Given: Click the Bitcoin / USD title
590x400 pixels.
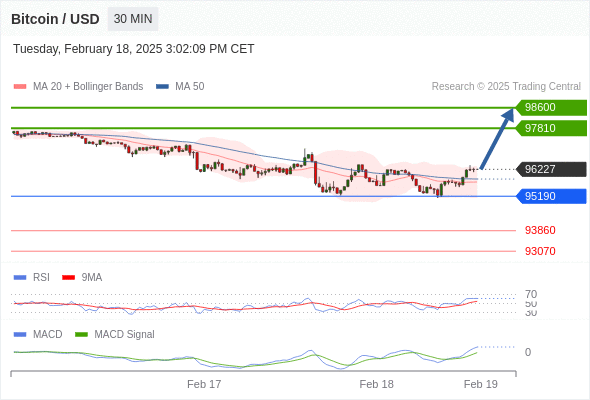Looking at the screenshot, I should tap(55, 19).
